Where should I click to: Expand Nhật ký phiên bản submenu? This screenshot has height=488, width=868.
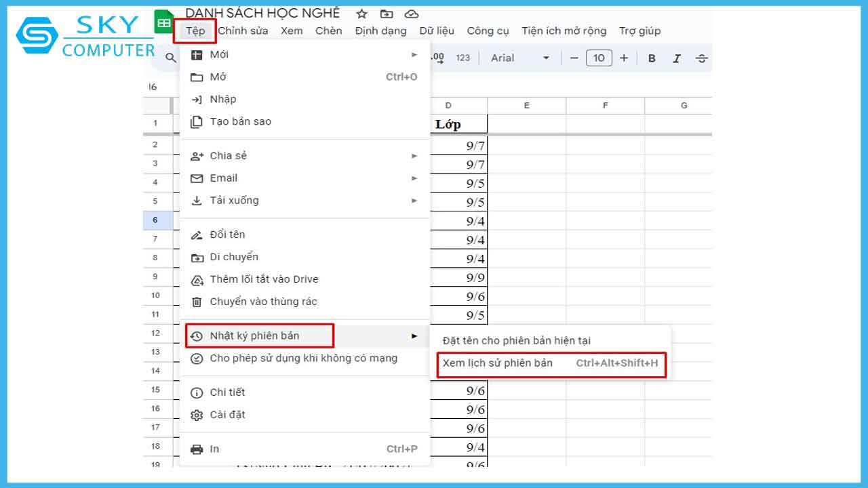305,335
